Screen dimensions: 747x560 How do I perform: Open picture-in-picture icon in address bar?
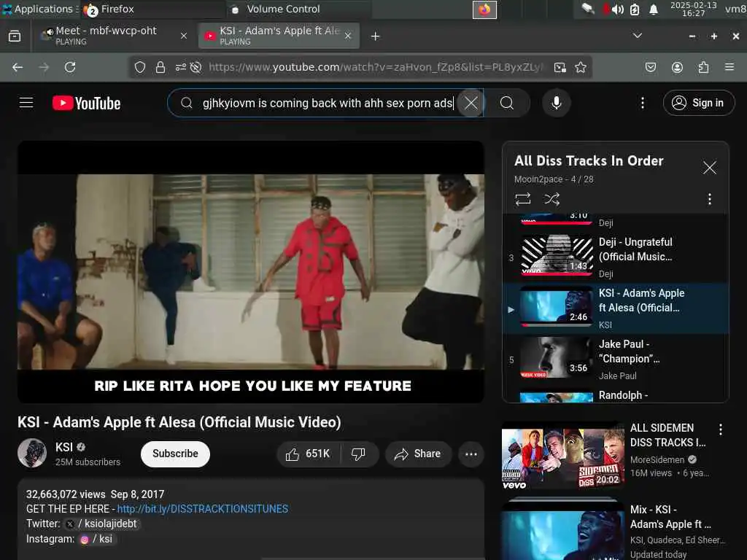pyautogui.click(x=560, y=67)
